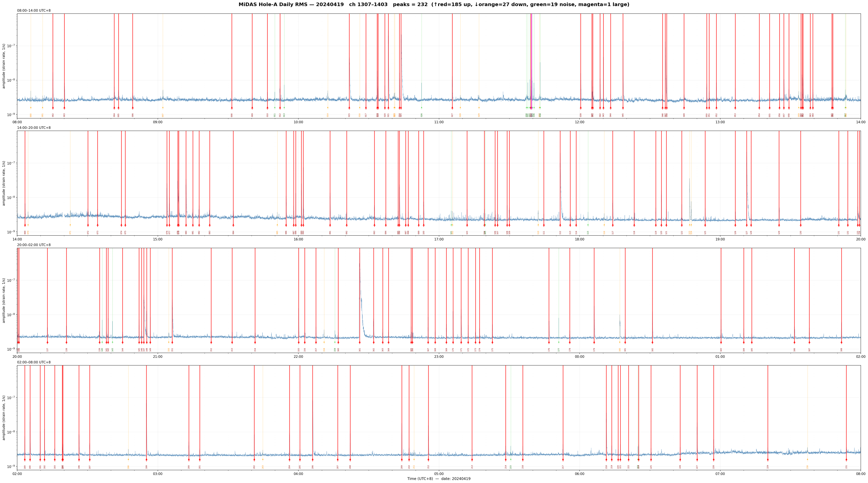
Task: Click the amplitude y-axis label of the 20:00–02:00 panel
Action: click(x=4, y=300)
